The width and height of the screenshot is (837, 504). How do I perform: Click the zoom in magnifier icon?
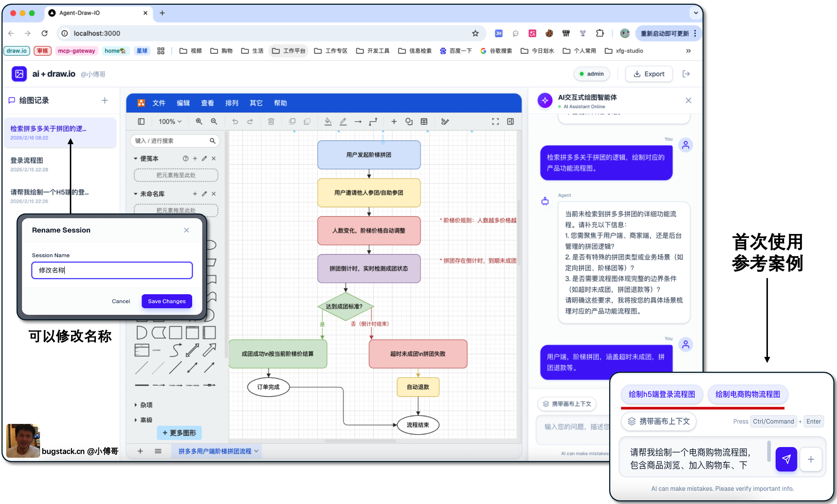point(199,122)
